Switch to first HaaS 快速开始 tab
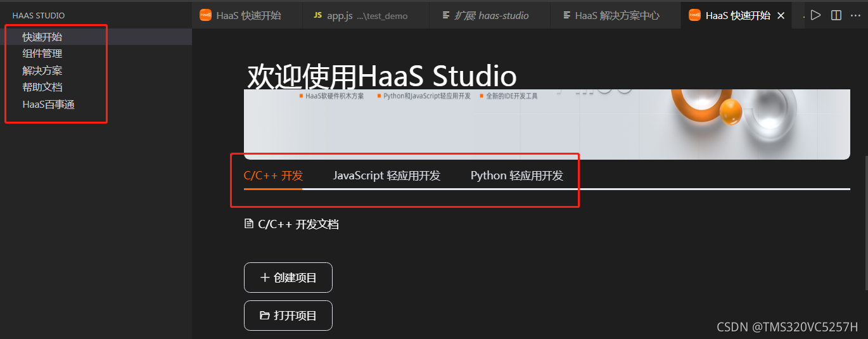Viewport: 868px width, 339px height. click(x=248, y=15)
